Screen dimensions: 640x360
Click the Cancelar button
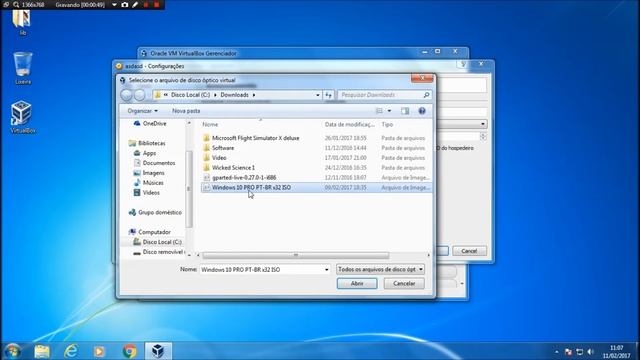(404, 283)
